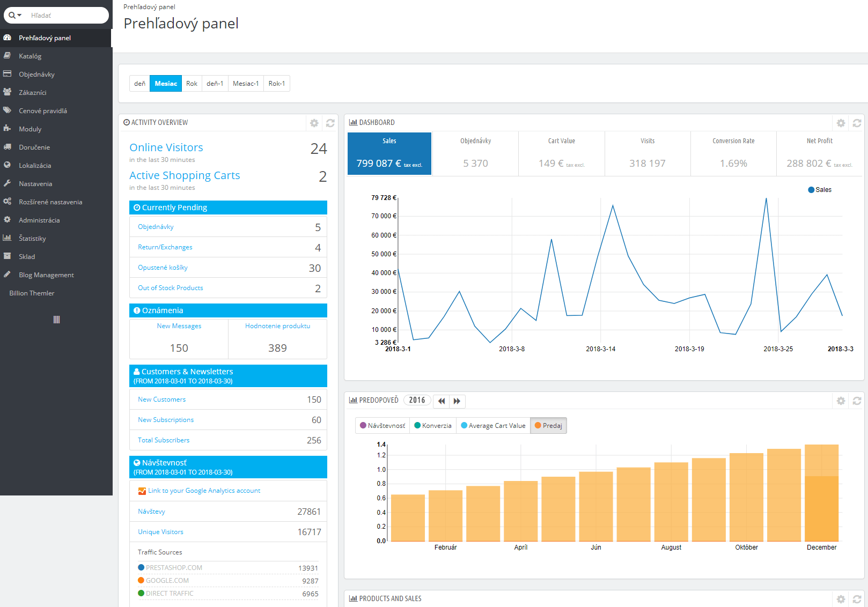
Task: Toggle the Average Cart Value series
Action: tap(492, 425)
